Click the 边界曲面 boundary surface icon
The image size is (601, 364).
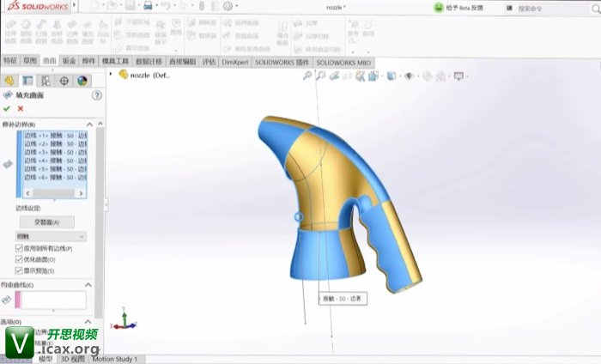[x=71, y=32]
